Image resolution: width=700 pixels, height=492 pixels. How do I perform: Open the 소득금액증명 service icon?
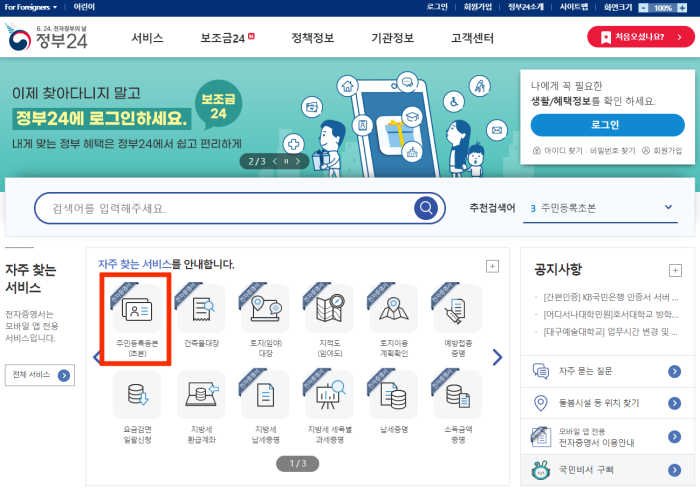(x=458, y=395)
